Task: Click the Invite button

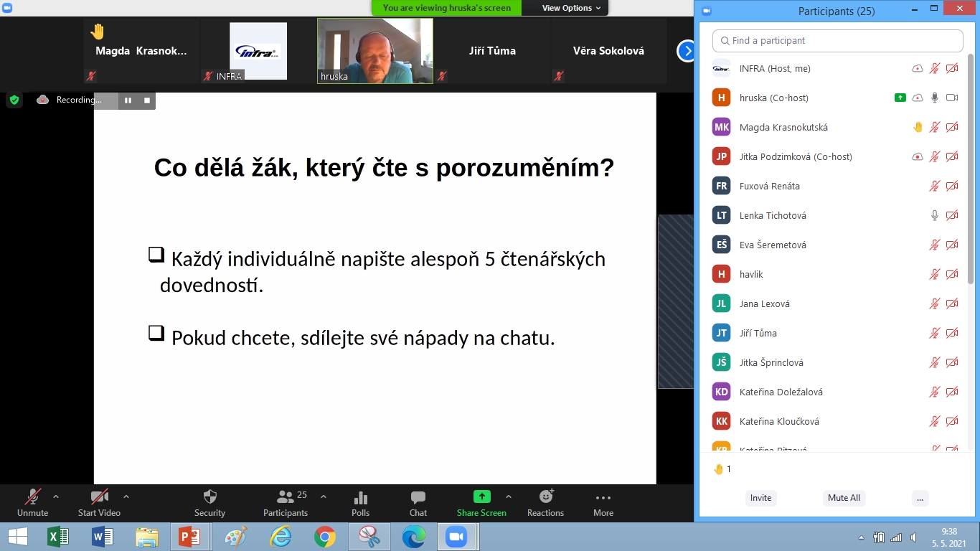Action: [x=760, y=498]
